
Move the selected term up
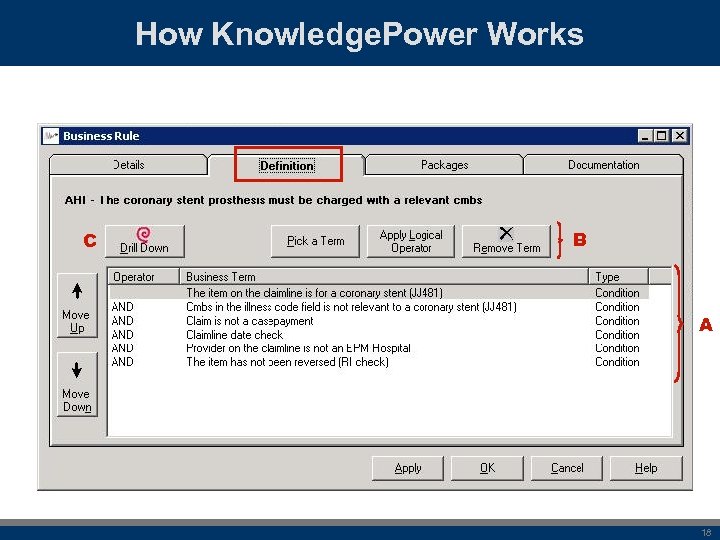[77, 305]
